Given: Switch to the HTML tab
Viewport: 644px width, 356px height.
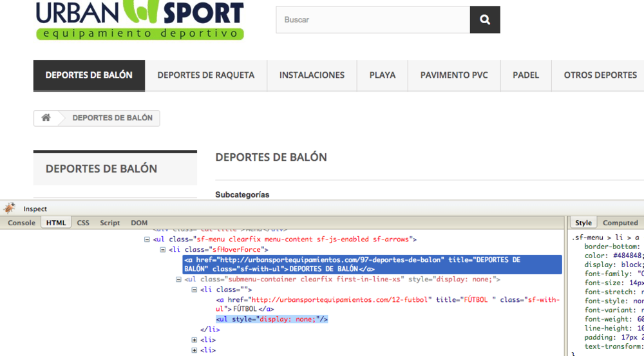Looking at the screenshot, I should (x=56, y=223).
